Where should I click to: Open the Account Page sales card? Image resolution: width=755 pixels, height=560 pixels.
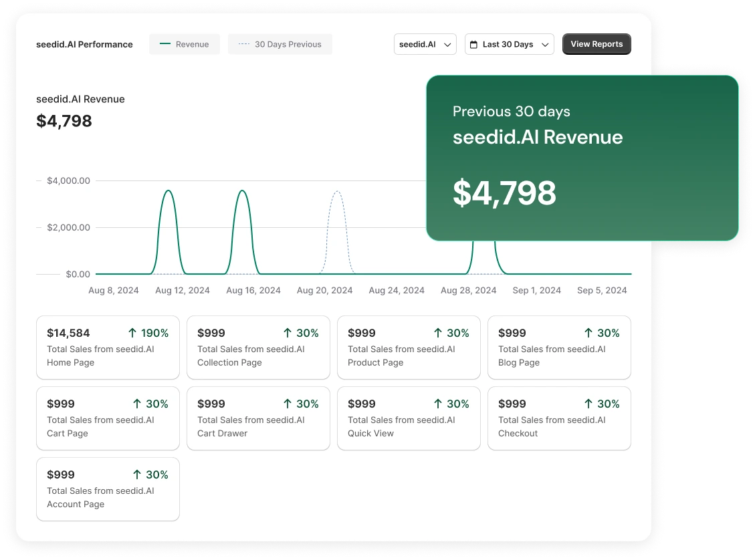pos(108,488)
